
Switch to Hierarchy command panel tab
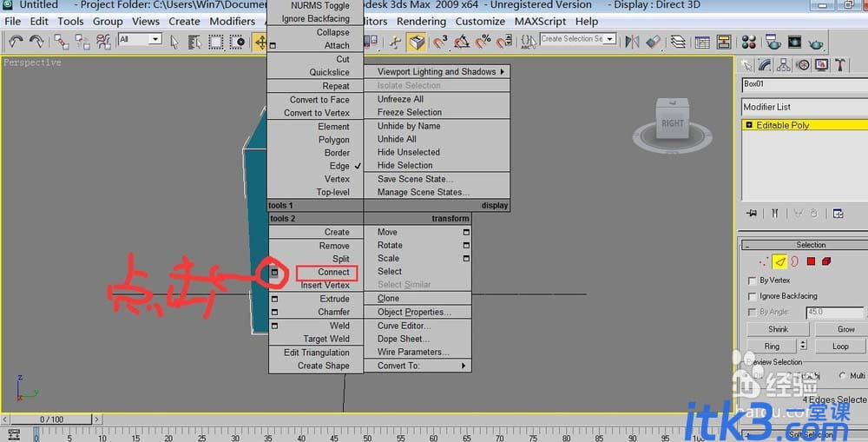click(783, 65)
